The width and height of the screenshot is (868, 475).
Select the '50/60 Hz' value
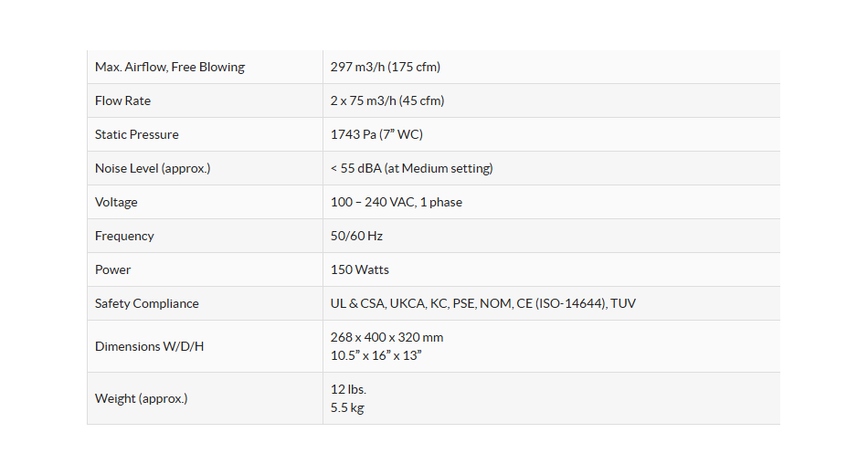(356, 236)
